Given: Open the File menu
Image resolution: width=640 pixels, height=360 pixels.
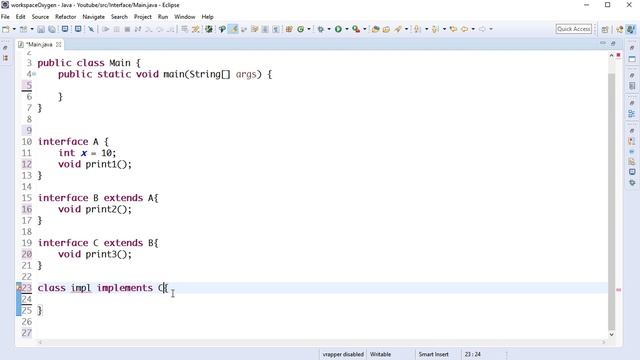Looking at the screenshot, I should click(5, 17).
